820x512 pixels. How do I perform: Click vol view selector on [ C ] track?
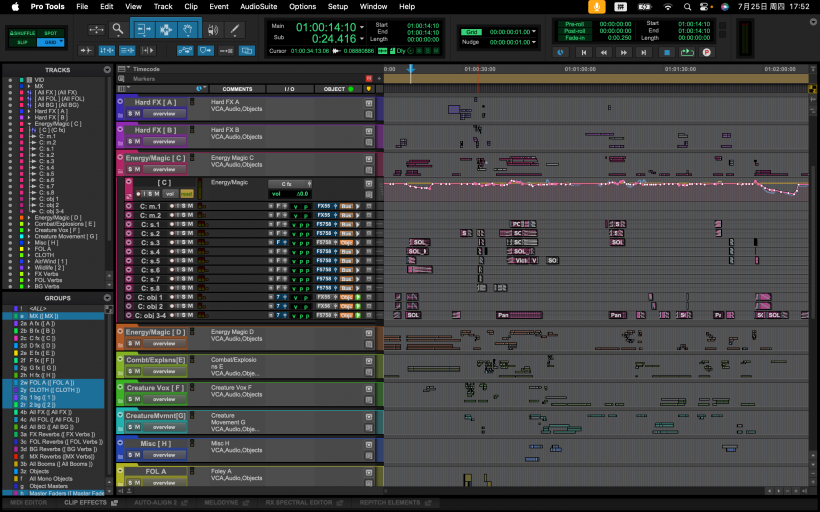pos(169,194)
